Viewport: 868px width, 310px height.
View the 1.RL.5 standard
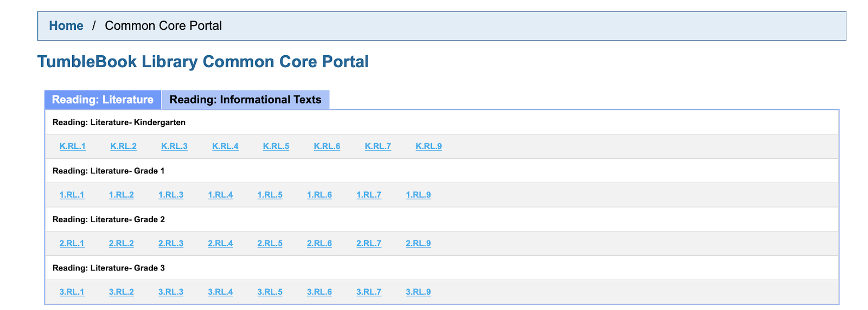[x=270, y=195]
